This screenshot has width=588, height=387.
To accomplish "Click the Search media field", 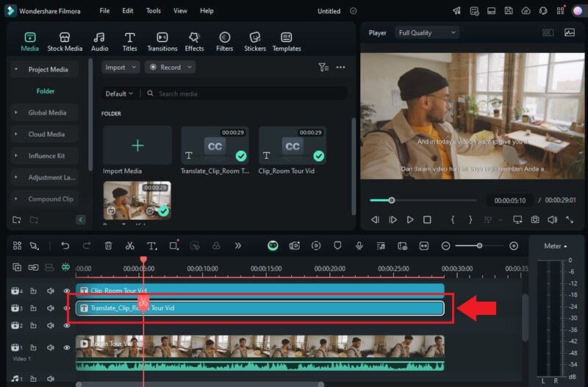I will 245,93.
